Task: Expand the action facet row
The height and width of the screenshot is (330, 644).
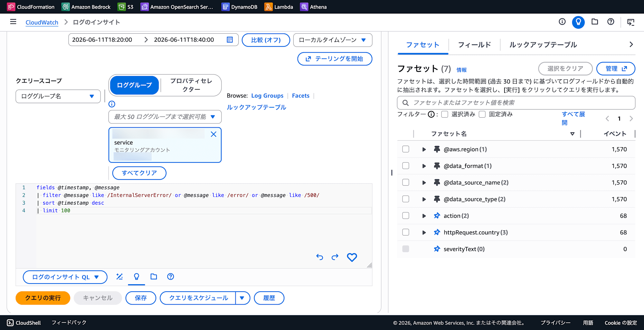Action: coord(424,216)
